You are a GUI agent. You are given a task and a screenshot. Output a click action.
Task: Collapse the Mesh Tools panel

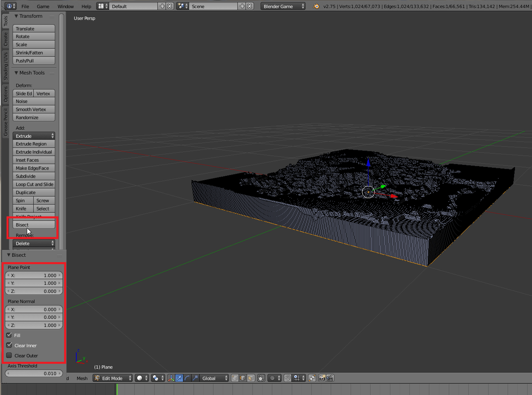click(16, 73)
